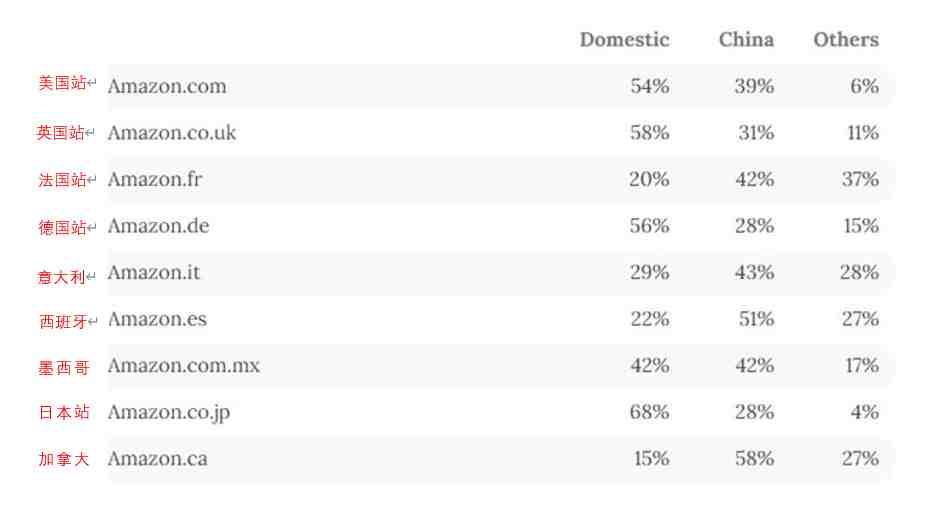The height and width of the screenshot is (516, 939).
Task: Click the 68% Domestic value for Amazon.co.jp
Action: [x=649, y=412]
